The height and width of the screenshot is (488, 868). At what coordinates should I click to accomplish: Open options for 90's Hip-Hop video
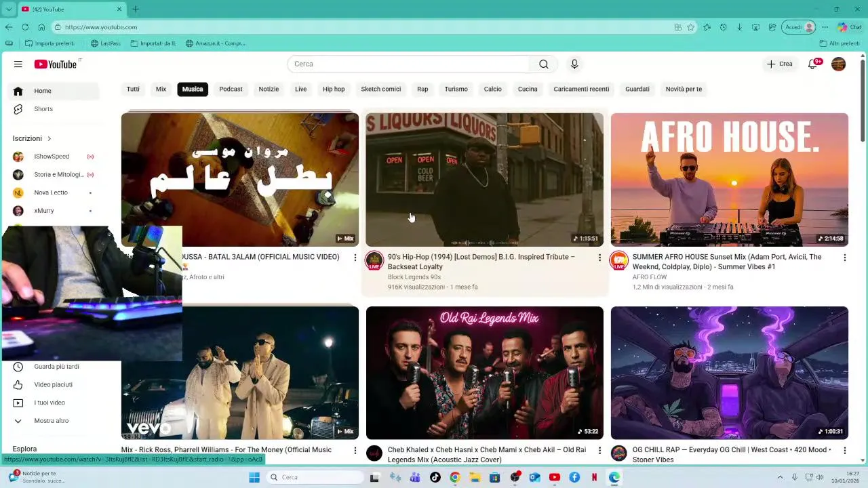click(x=599, y=258)
